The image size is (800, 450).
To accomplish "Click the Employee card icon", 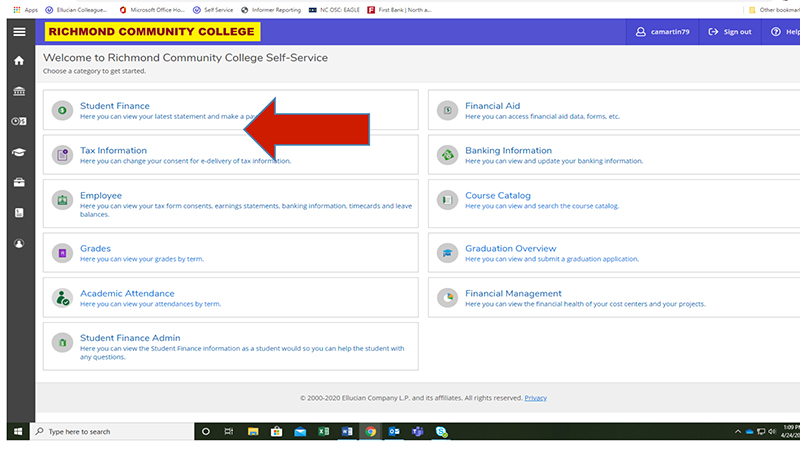I will point(62,200).
